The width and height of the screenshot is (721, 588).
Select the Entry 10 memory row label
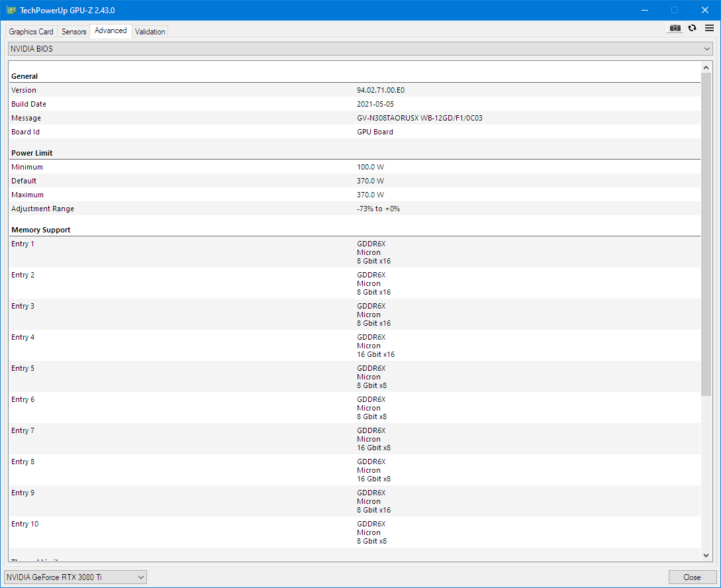coord(25,524)
